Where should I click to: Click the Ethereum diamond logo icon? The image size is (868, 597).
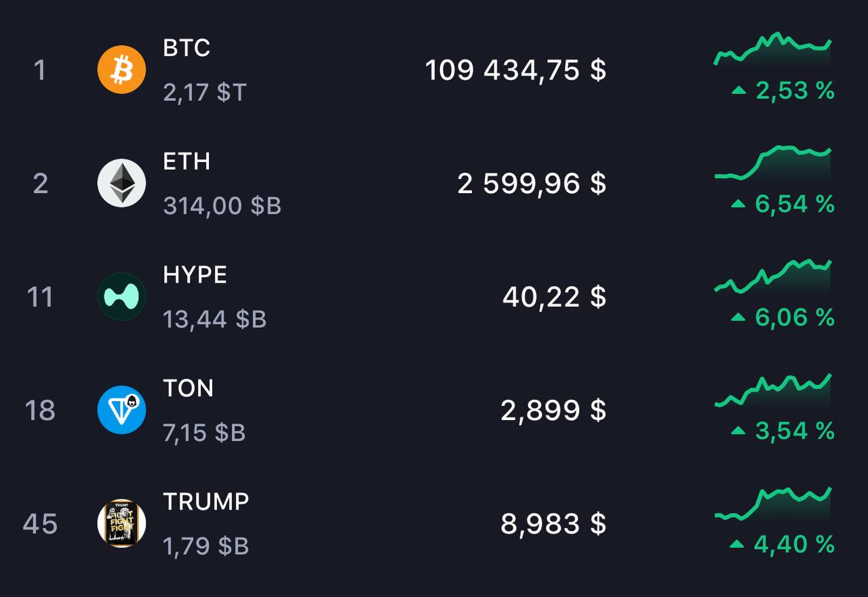(x=121, y=183)
